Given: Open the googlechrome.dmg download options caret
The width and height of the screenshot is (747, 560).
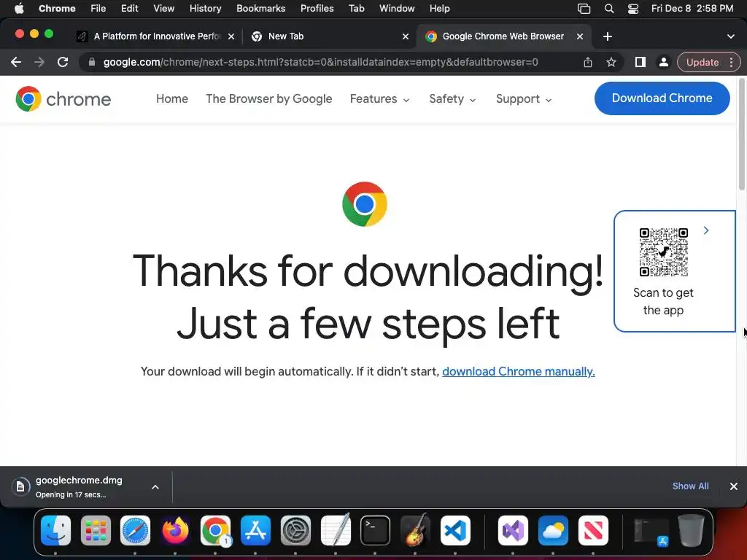Looking at the screenshot, I should point(155,486).
